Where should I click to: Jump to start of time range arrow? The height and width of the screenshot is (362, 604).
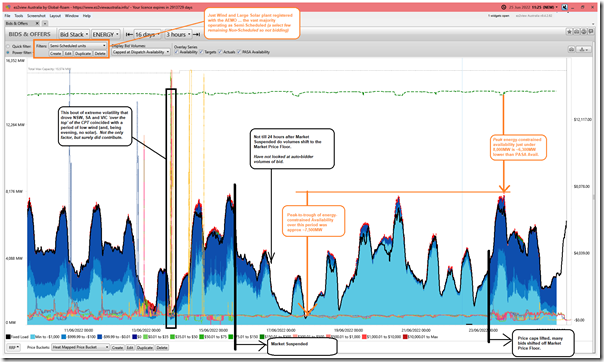(x=129, y=34)
